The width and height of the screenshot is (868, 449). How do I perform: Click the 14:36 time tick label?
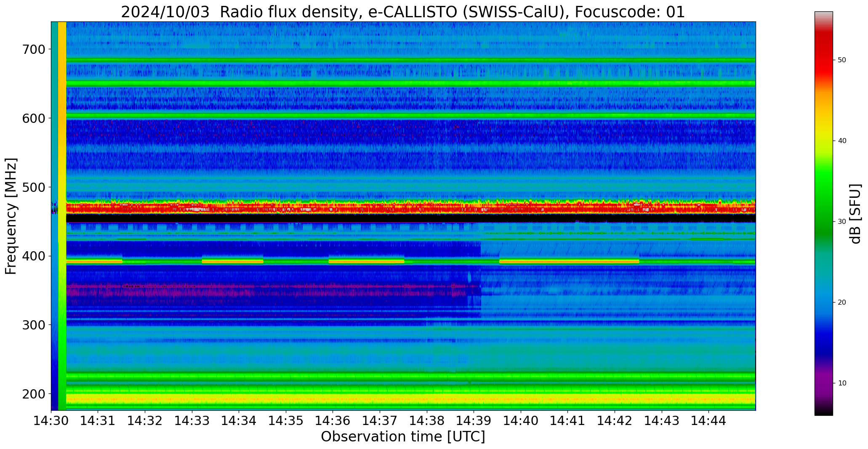(x=333, y=420)
